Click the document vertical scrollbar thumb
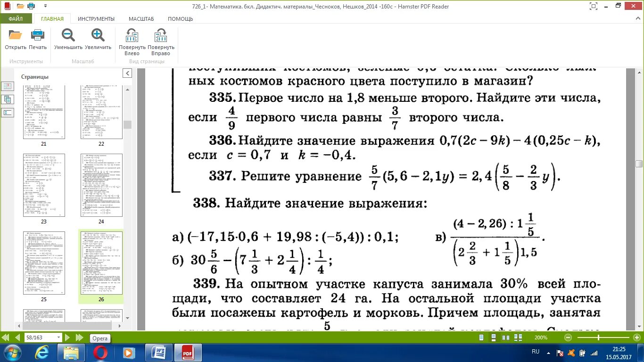This screenshot has width=644, height=362. (x=639, y=164)
